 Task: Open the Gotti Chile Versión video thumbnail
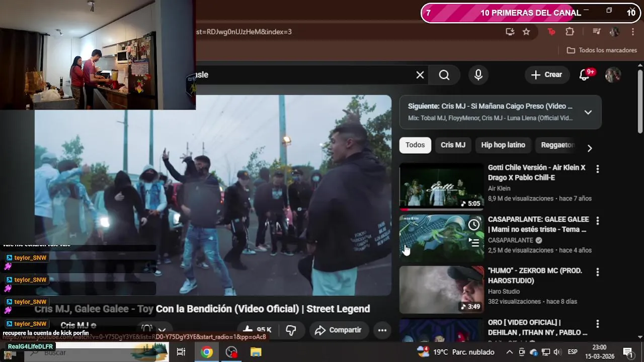coord(441,187)
